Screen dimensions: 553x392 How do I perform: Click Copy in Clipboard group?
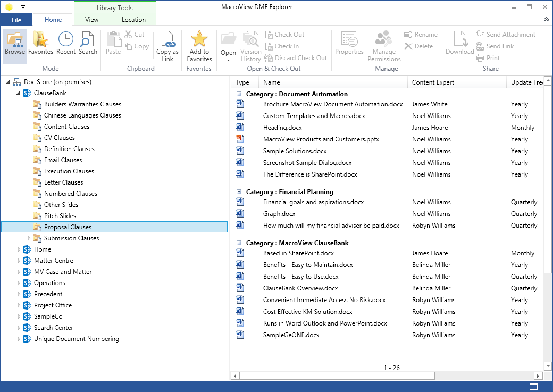[x=137, y=46]
